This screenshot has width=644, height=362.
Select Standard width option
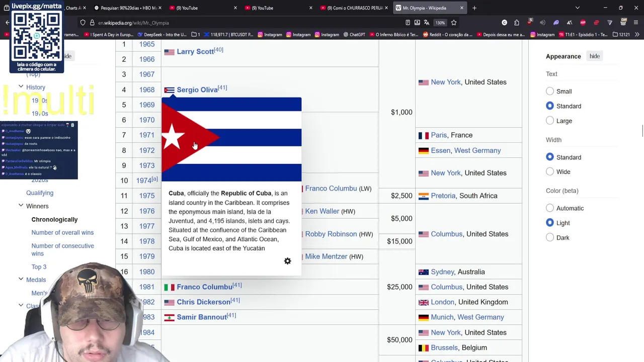[550, 157]
